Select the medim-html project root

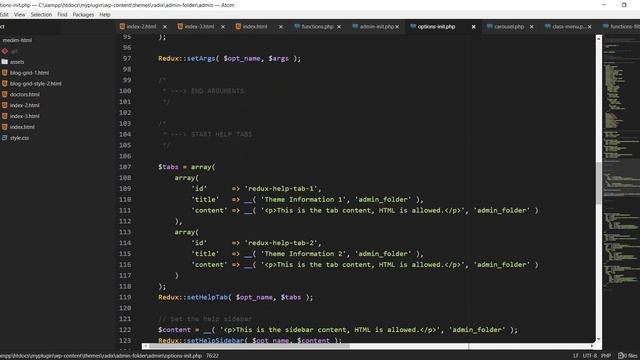[17, 40]
